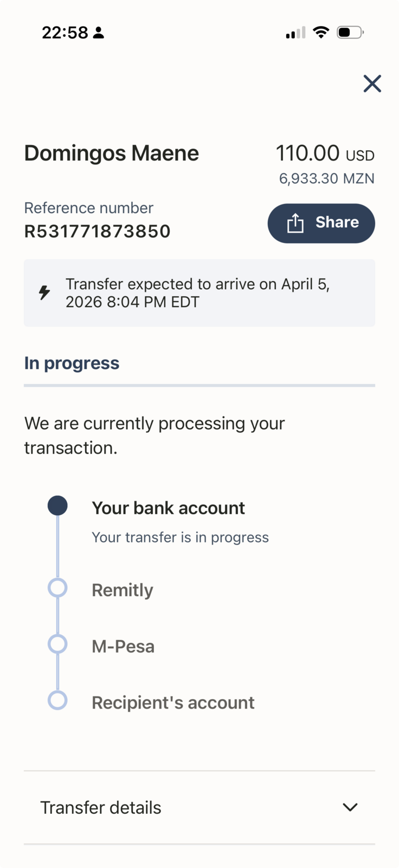Tap the Remitly step circle
The image size is (399, 868).
(x=57, y=588)
